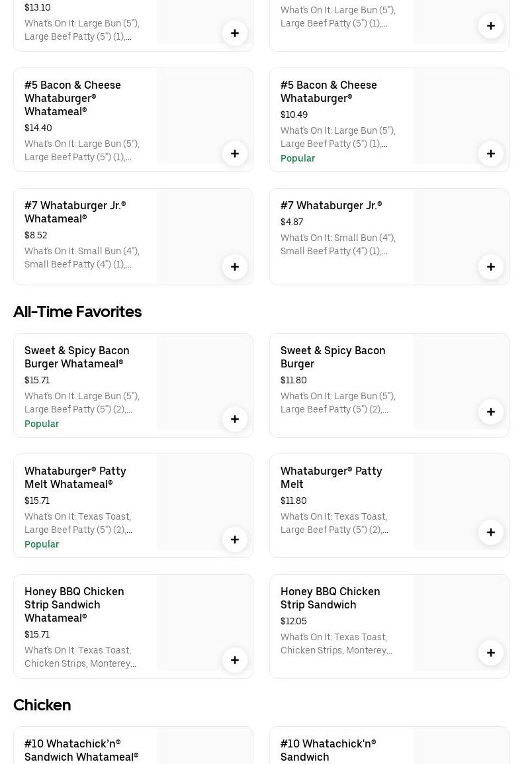532x764 pixels.
Task: Click the All-Time Favorites section heading
Action: (77, 312)
